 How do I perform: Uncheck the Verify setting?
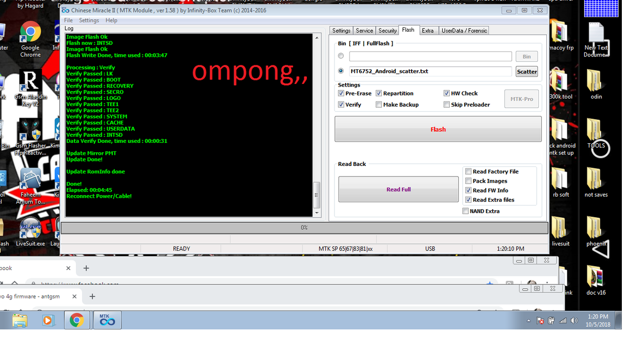[x=341, y=105]
